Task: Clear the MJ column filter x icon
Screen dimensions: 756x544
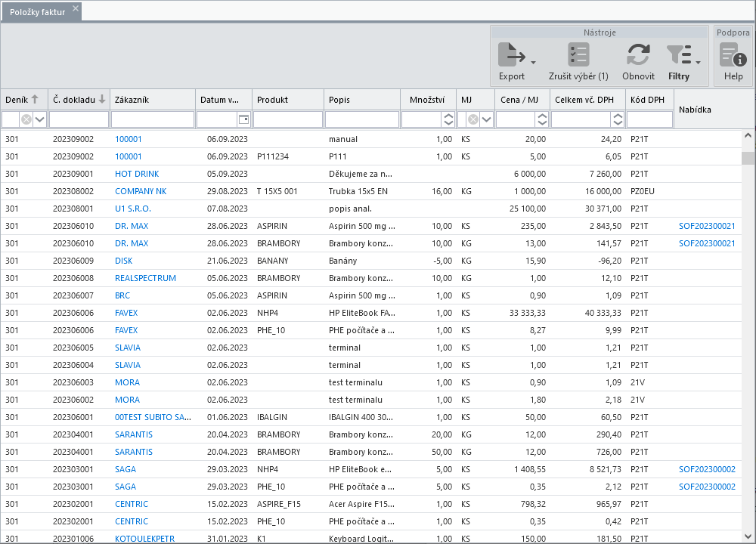Action: [x=473, y=119]
